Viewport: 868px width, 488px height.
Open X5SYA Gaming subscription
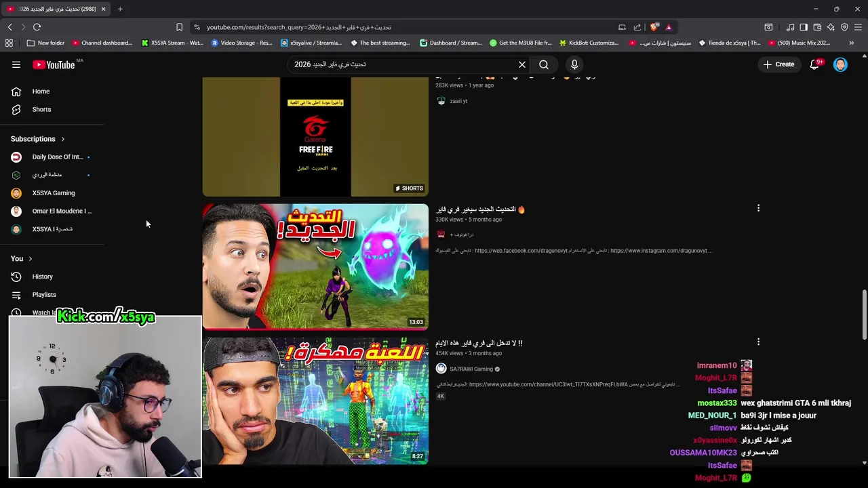click(x=52, y=193)
